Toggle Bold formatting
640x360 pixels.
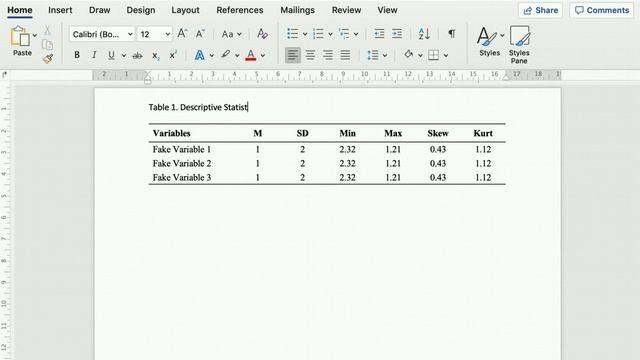[x=77, y=55]
